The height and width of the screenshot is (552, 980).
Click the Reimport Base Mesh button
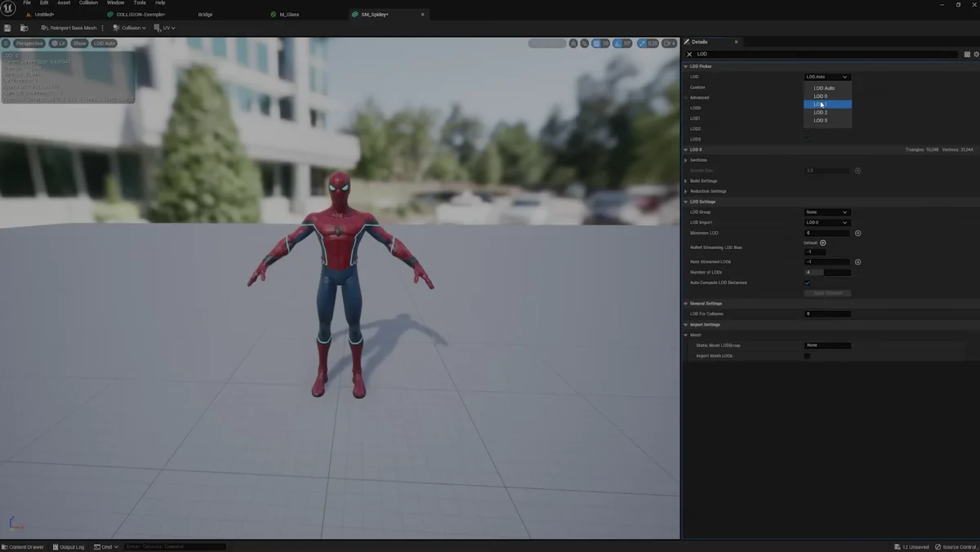coord(69,28)
